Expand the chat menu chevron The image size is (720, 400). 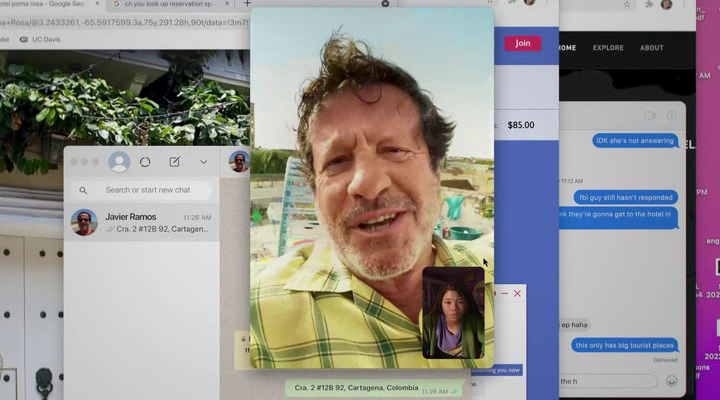pos(203,162)
